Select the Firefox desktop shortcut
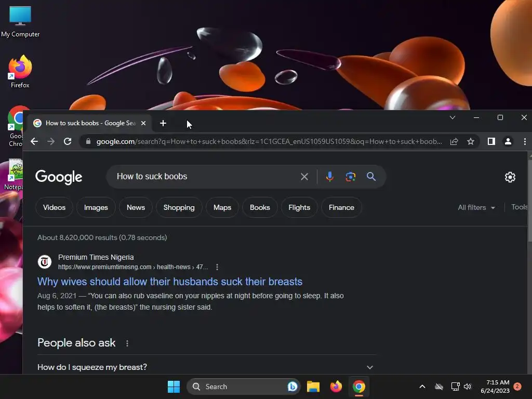The image size is (532, 399). [20, 72]
